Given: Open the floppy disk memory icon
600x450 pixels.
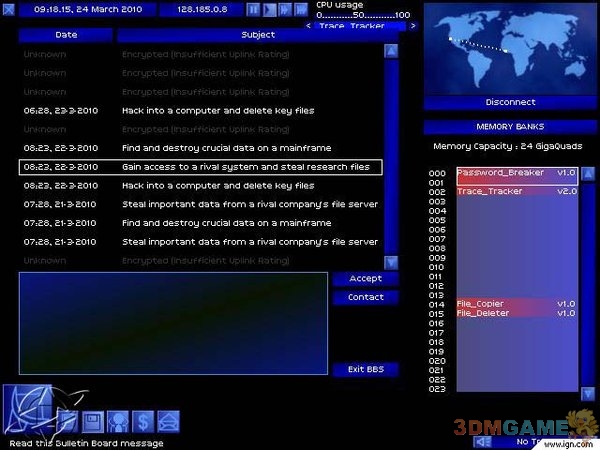Looking at the screenshot, I should (x=92, y=421).
